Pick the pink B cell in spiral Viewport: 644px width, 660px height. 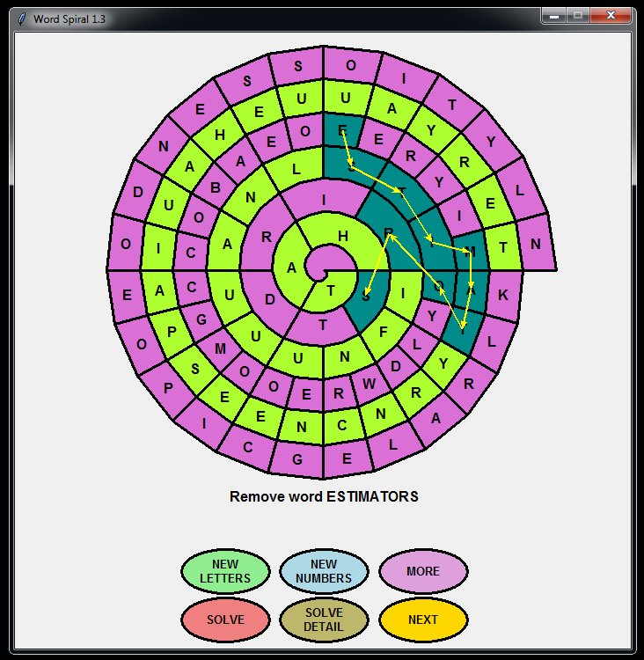214,187
